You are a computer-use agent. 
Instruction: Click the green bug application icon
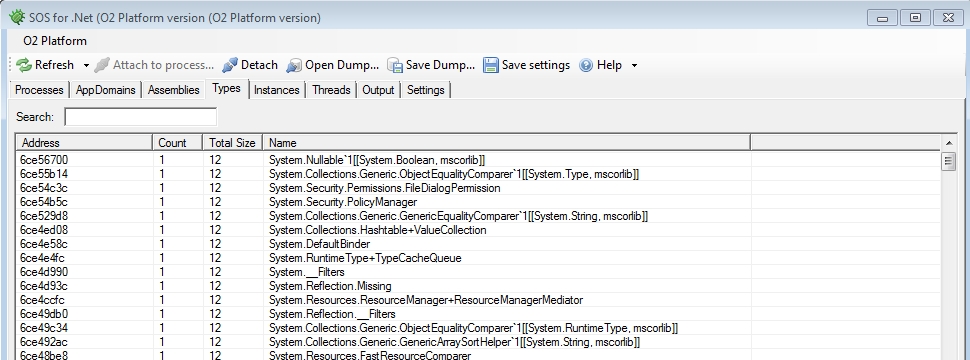click(x=17, y=17)
